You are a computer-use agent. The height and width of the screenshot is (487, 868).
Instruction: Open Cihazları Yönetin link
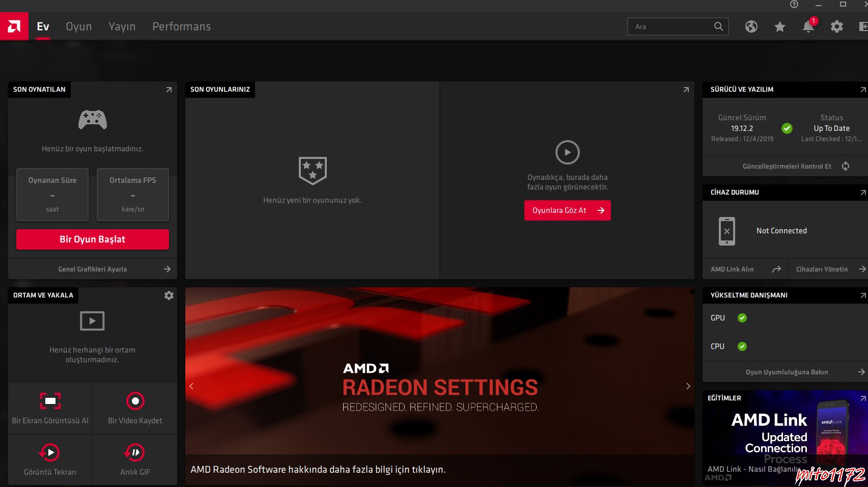tap(822, 269)
